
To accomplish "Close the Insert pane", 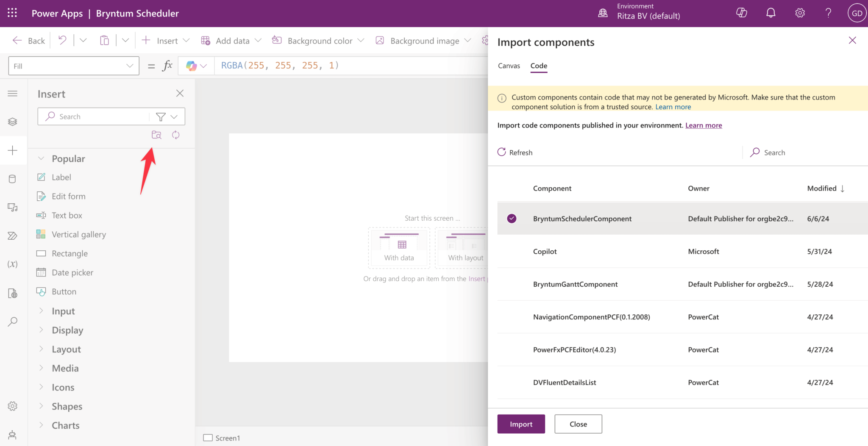I will click(x=180, y=93).
